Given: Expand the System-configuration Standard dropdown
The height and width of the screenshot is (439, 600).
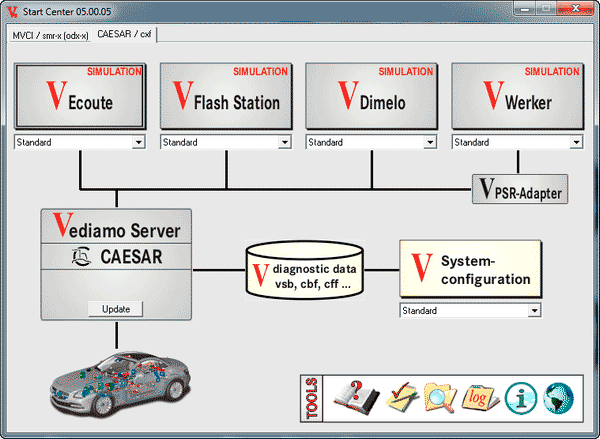Looking at the screenshot, I should [x=534, y=311].
